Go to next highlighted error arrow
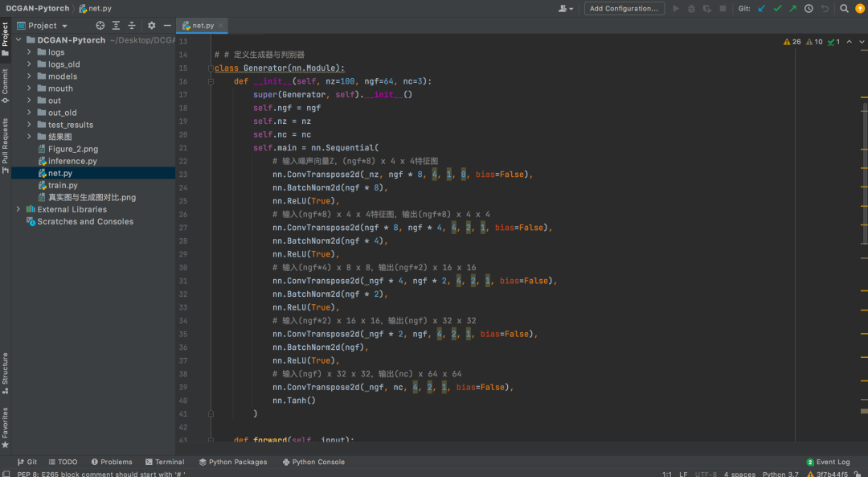The image size is (868, 477). point(862,42)
